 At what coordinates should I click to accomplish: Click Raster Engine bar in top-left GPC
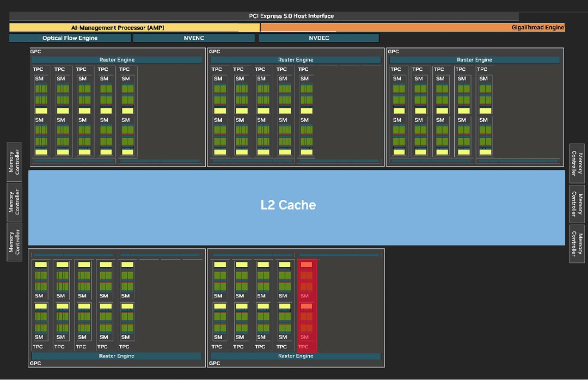(x=117, y=60)
